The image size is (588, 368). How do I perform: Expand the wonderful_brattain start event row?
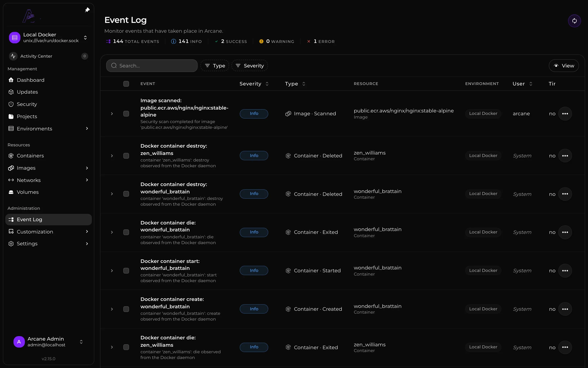pos(112,271)
